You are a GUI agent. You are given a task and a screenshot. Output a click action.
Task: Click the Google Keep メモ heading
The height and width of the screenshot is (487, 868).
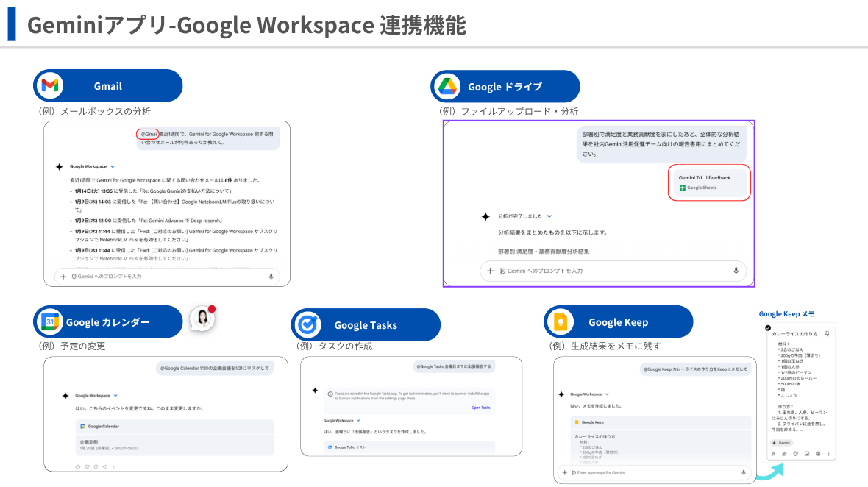pyautogui.click(x=786, y=314)
